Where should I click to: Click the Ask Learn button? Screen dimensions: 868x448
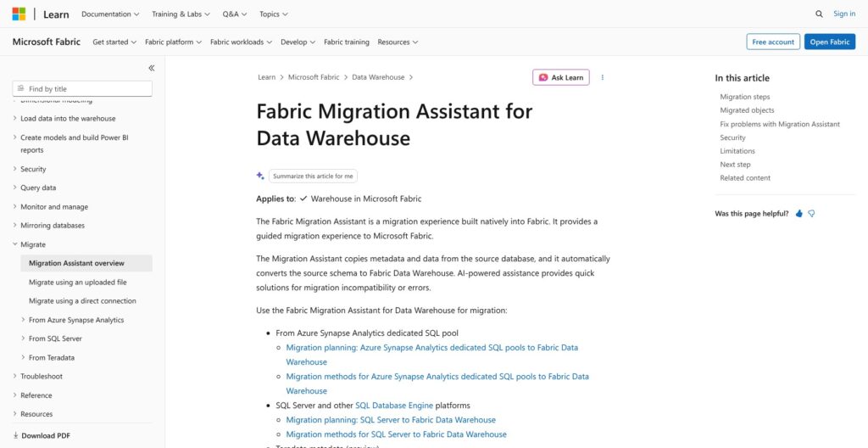(x=561, y=77)
